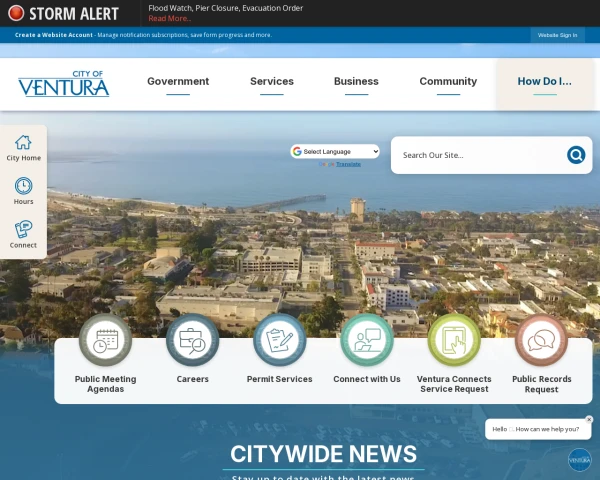Click the red Storm Alert indicator
Image resolution: width=600 pixels, height=480 pixels.
(x=16, y=13)
